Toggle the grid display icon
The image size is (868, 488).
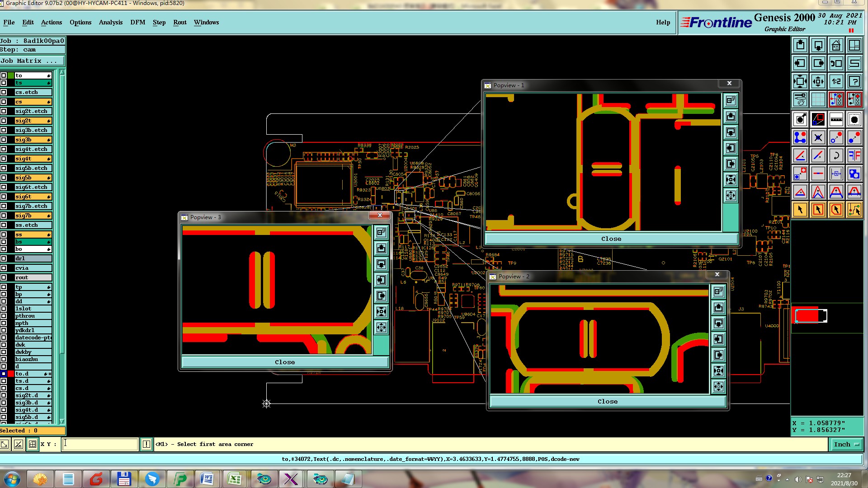tap(818, 99)
